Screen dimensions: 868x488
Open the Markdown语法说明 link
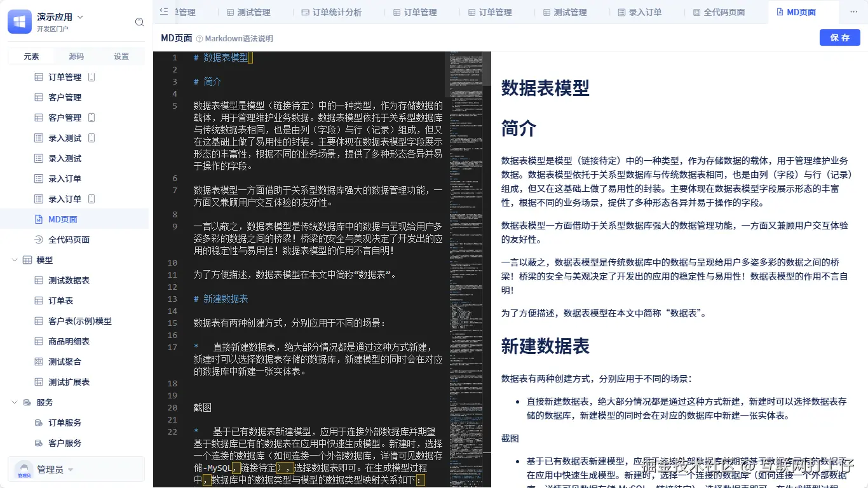tap(239, 39)
